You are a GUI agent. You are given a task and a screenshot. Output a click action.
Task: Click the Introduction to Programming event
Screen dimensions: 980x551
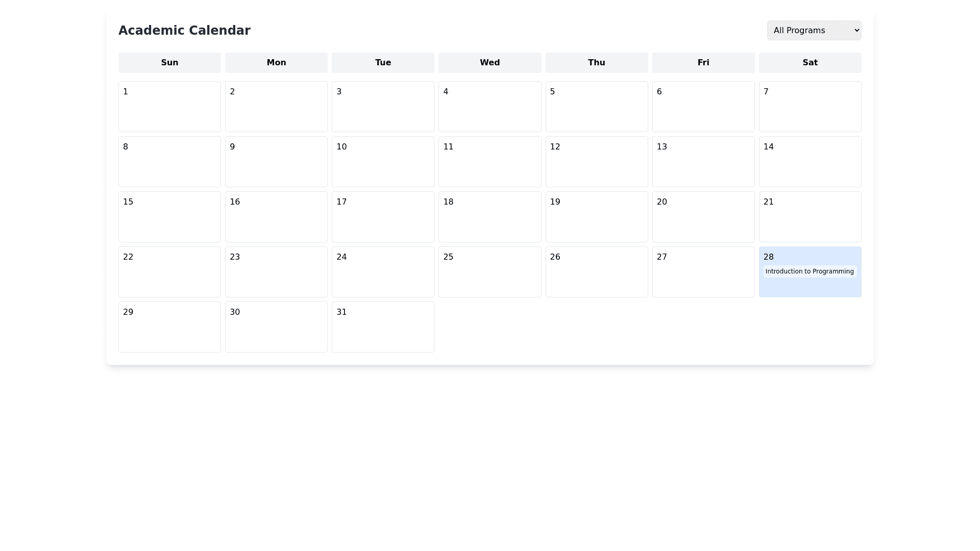(x=809, y=271)
